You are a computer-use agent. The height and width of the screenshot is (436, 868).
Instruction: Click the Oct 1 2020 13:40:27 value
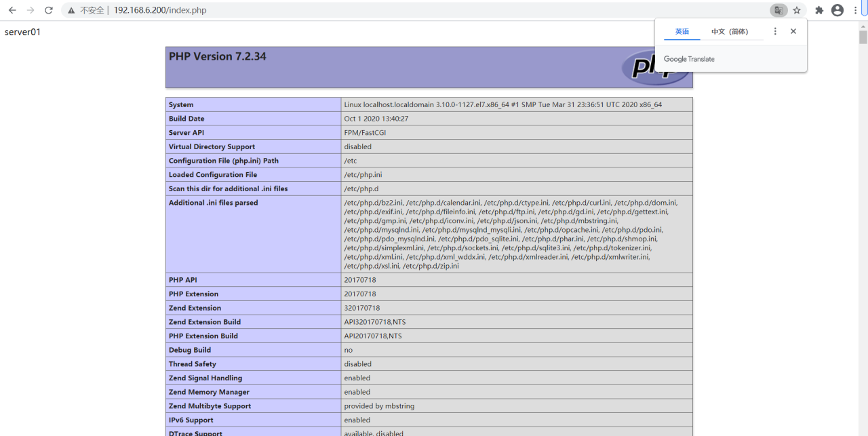coord(376,119)
